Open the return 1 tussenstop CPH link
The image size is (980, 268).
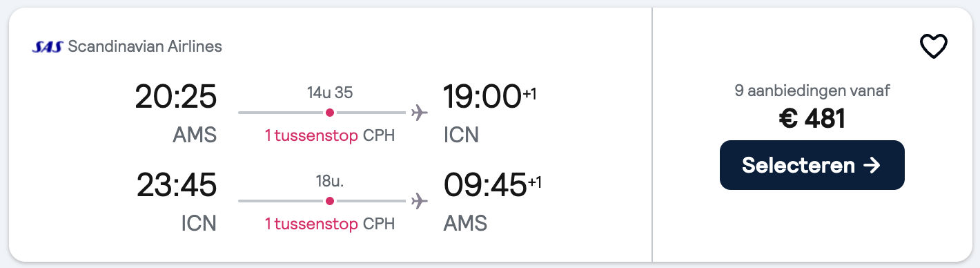330,224
